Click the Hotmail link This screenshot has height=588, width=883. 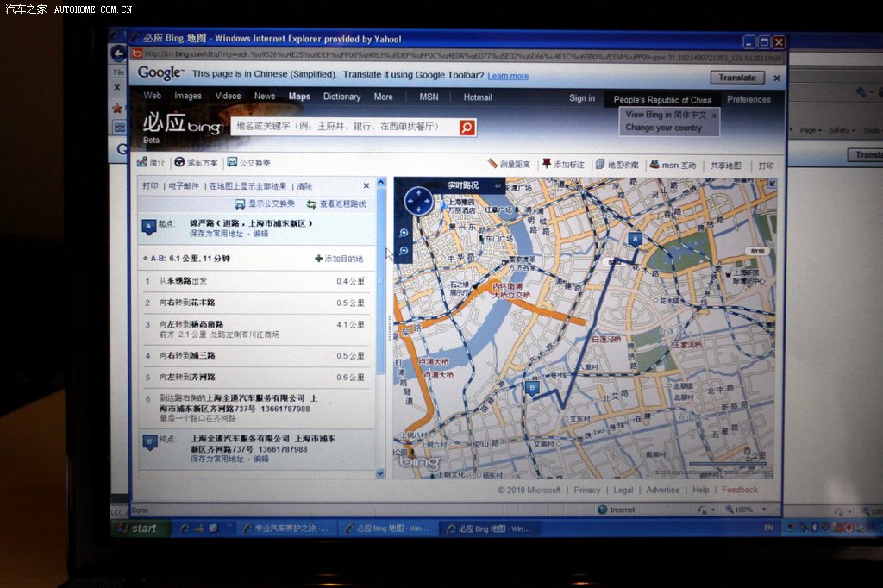[x=478, y=97]
